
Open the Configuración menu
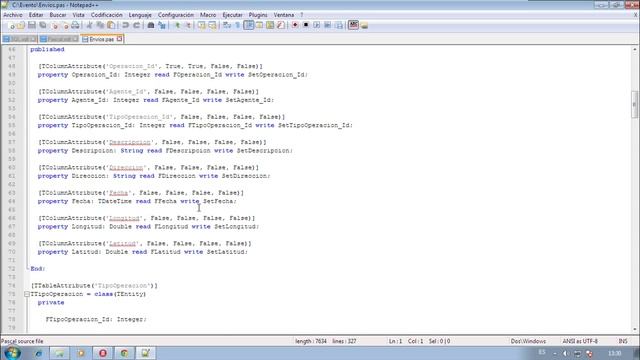click(x=176, y=15)
